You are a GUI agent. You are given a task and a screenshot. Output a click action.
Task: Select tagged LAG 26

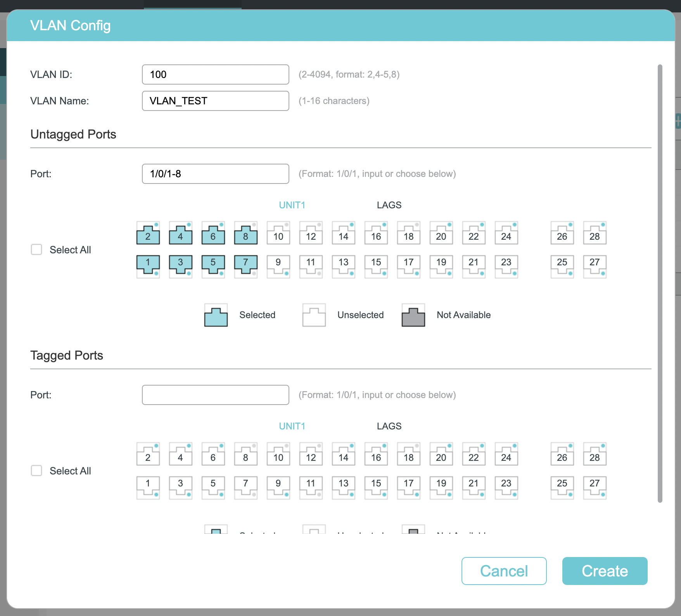[x=562, y=454]
